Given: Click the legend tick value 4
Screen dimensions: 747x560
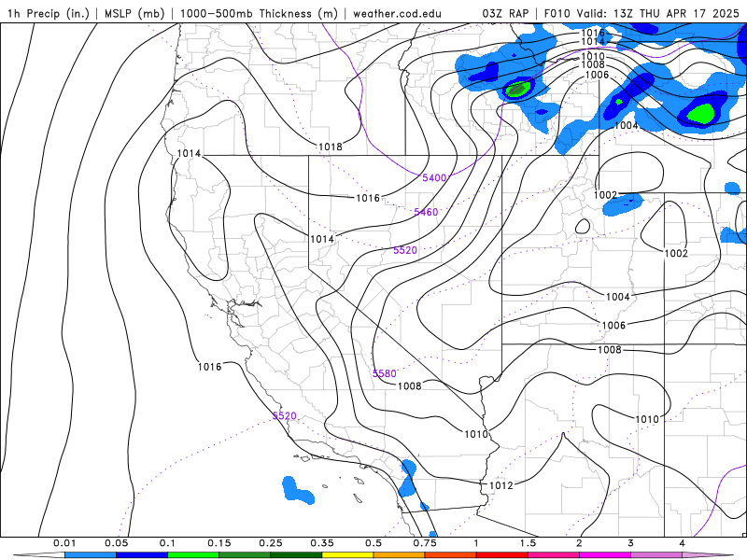Looking at the screenshot, I should coord(683,543).
